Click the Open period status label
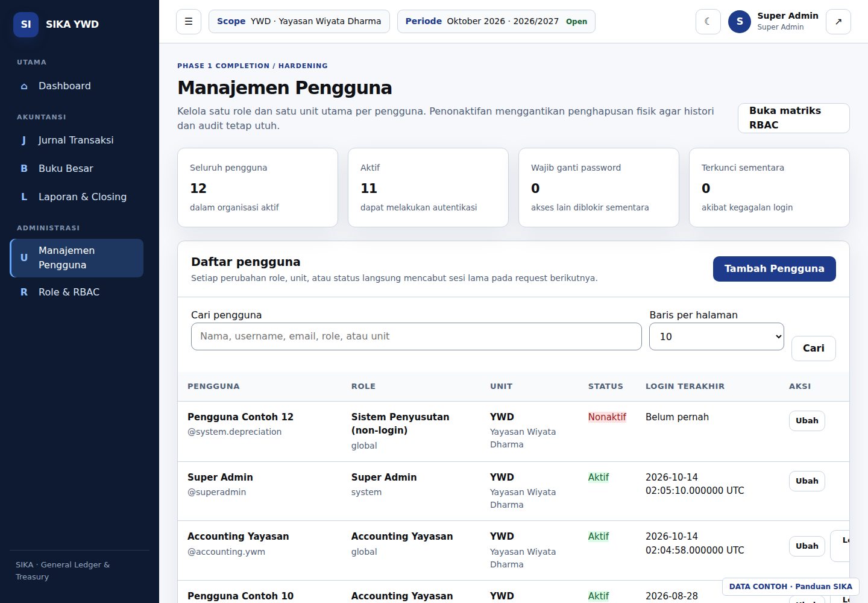The width and height of the screenshot is (868, 603). [x=576, y=22]
